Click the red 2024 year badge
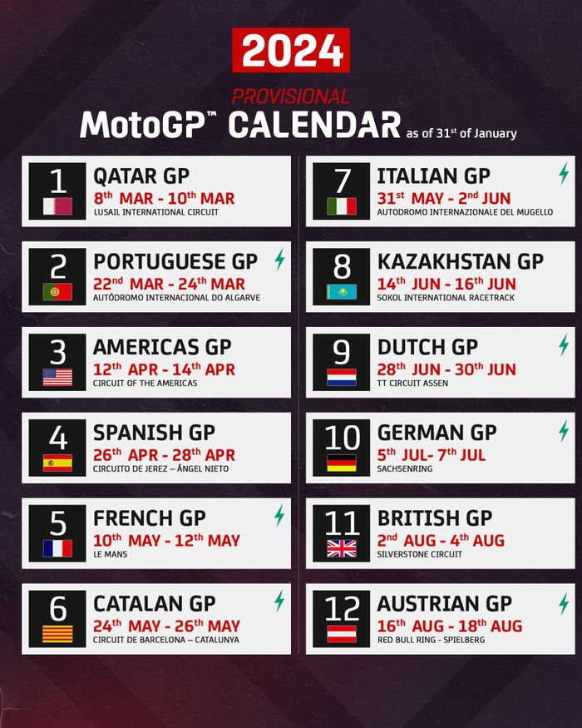The height and width of the screenshot is (728, 582). 291,51
